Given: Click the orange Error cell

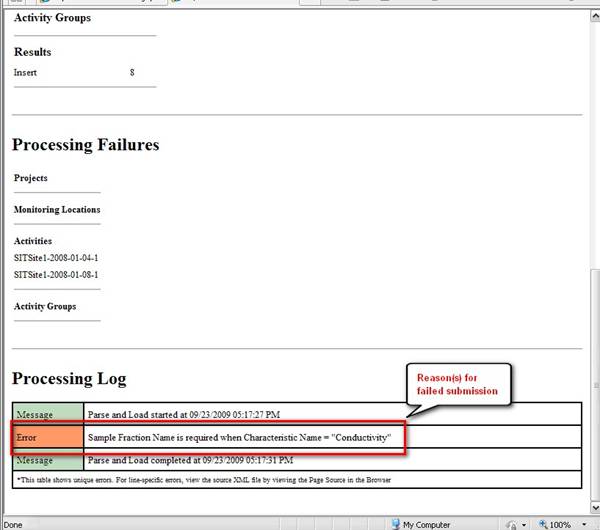Looking at the screenshot, I should (x=48, y=437).
